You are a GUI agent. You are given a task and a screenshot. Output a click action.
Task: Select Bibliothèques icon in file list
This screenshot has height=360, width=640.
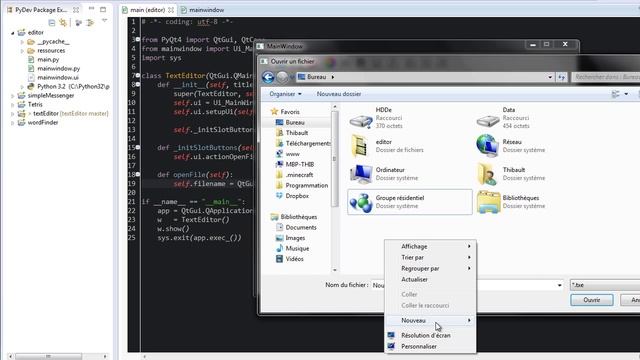[x=488, y=202]
